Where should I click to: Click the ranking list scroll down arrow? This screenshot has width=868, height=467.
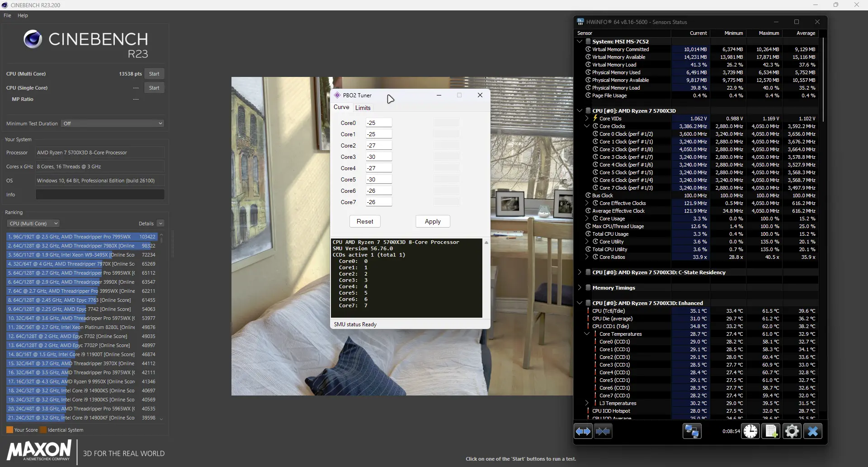pos(161,419)
